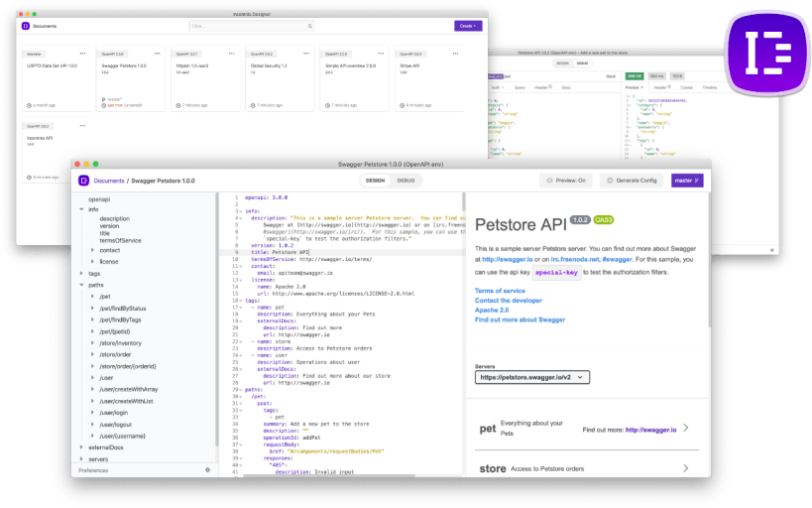Viewport: 812px width, 508px height.
Task: Expand the /pet/findByStatus path
Action: tap(92, 308)
